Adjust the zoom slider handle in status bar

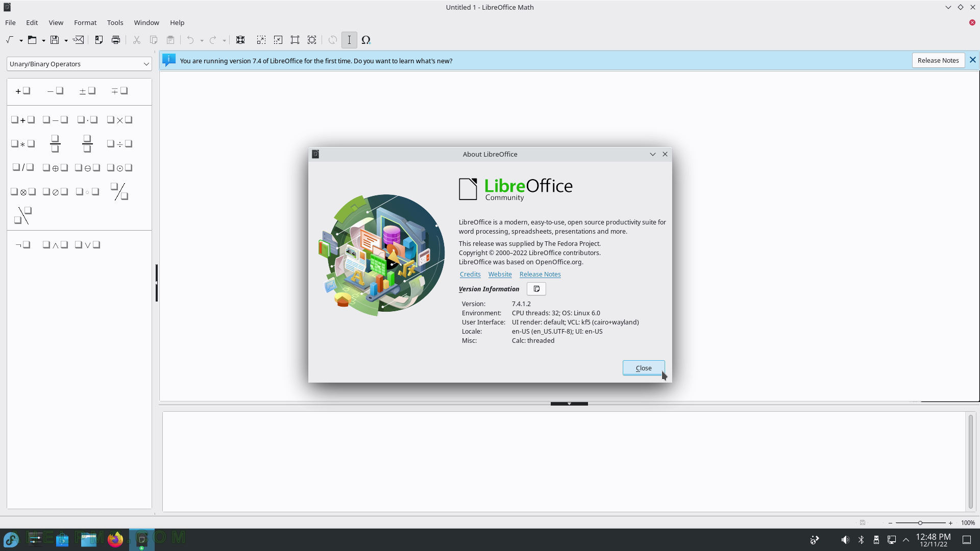[x=920, y=523]
